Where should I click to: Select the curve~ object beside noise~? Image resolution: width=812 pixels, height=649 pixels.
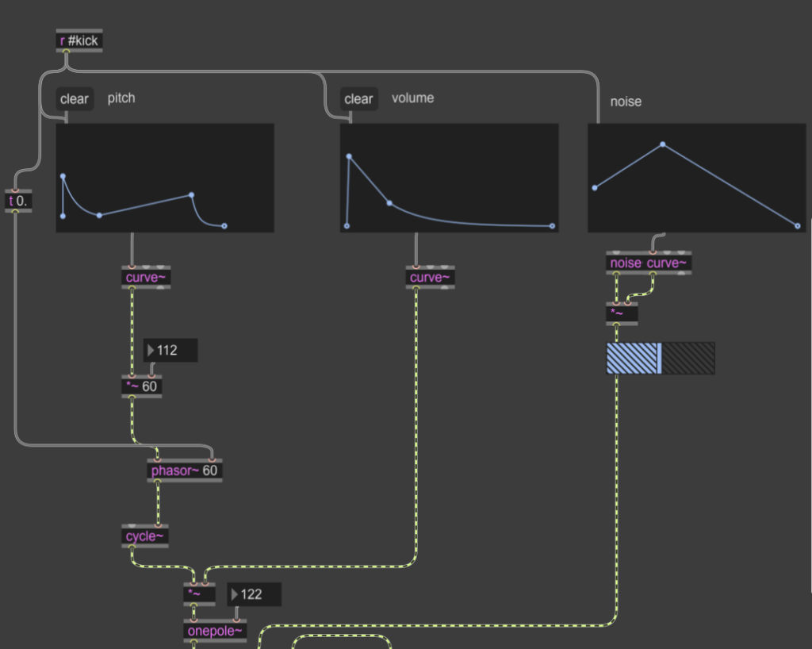668,263
